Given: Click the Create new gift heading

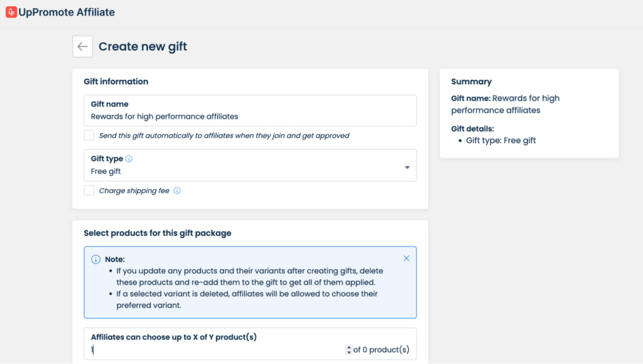Looking at the screenshot, I should [x=143, y=46].
